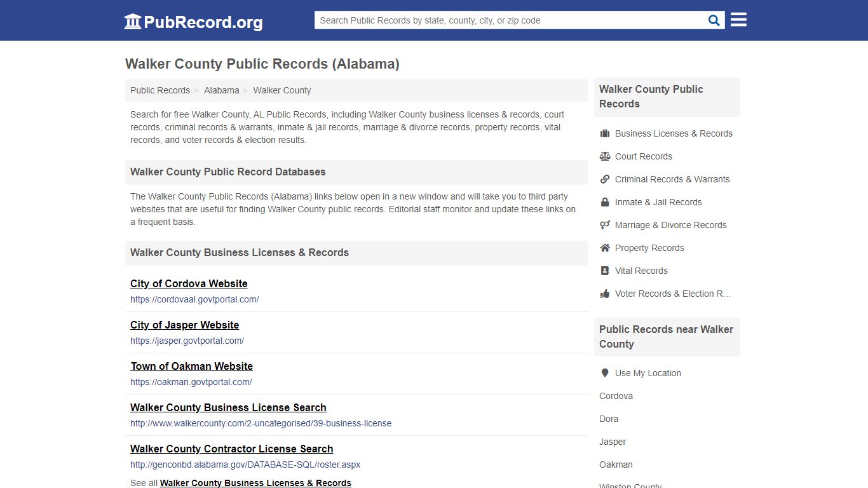The image size is (868, 488).
Task: Open genconbd.alabama.gov roster URL
Action: click(x=245, y=464)
